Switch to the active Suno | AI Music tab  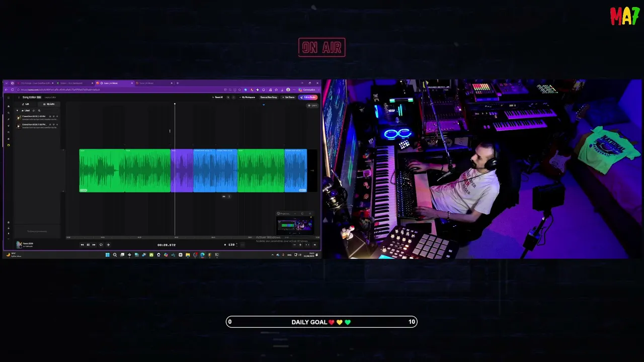click(x=114, y=83)
